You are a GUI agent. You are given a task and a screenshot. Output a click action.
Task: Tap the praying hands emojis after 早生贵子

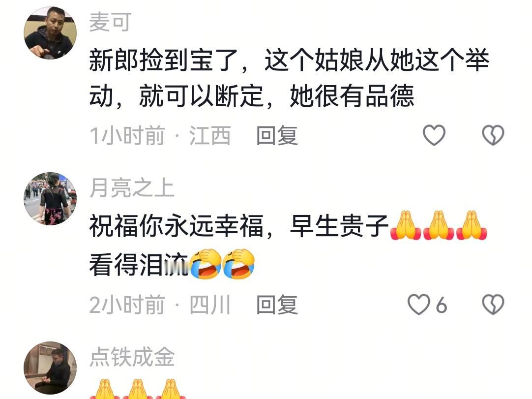(439, 225)
